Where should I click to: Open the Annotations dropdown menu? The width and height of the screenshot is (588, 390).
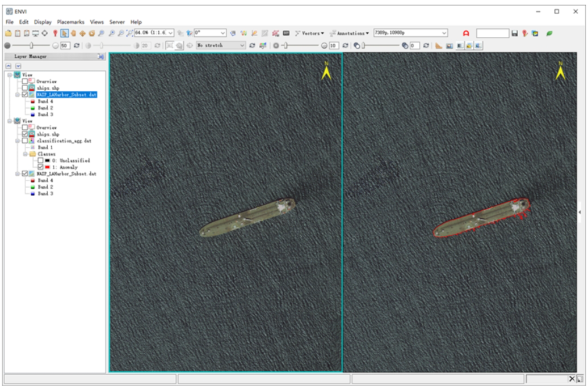[x=349, y=33]
